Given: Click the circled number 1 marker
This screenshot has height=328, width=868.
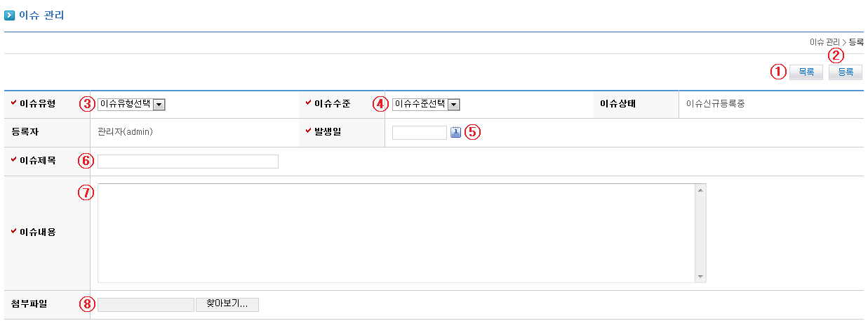Looking at the screenshot, I should pyautogui.click(x=778, y=72).
